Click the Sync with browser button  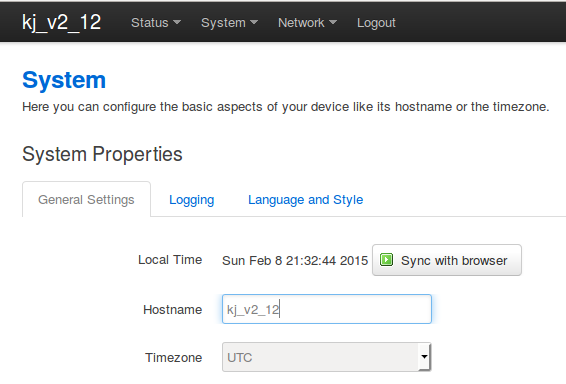[447, 260]
